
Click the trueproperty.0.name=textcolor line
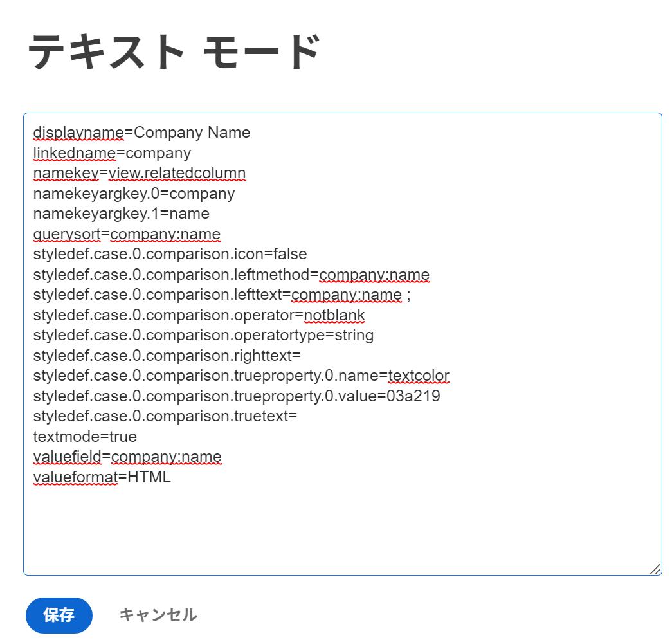(241, 375)
